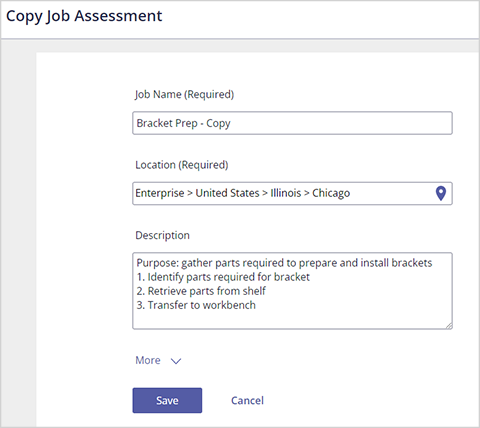The image size is (480, 428).
Task: Click the Copy Job Assessment heading
Action: pyautogui.click(x=84, y=16)
